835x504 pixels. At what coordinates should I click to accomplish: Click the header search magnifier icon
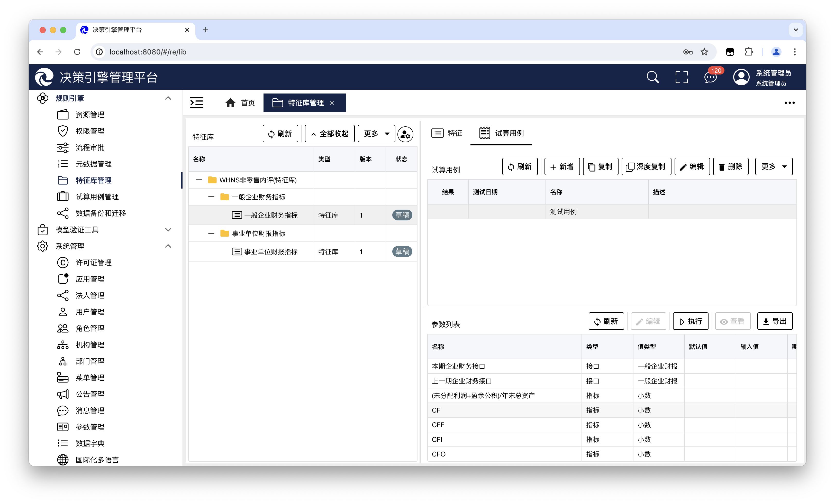(x=652, y=77)
